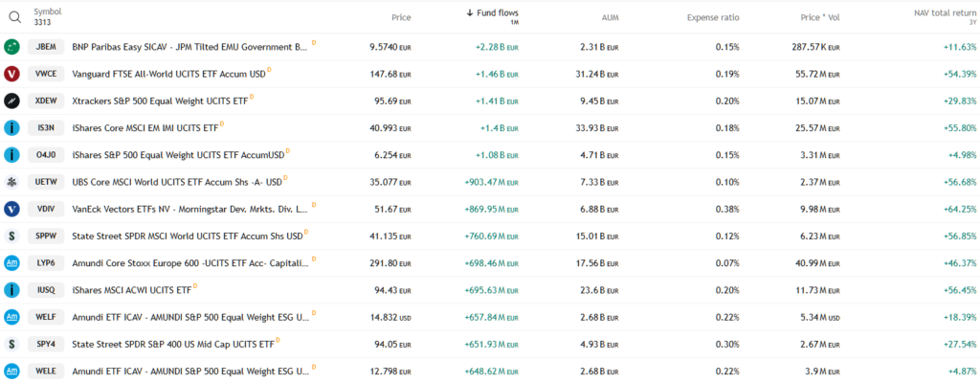The height and width of the screenshot is (383, 980).
Task: Click the UBS UETW logo icon
Action: 12,182
